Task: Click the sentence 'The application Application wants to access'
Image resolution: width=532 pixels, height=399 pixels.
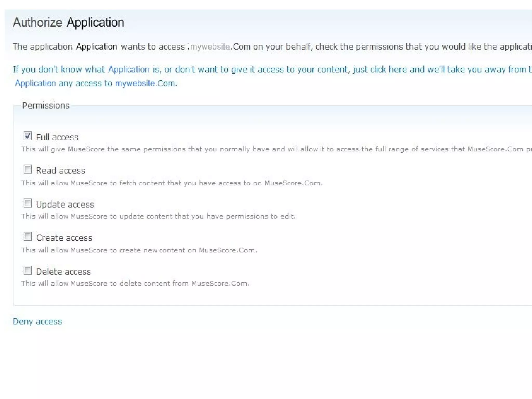Action: 272,47
